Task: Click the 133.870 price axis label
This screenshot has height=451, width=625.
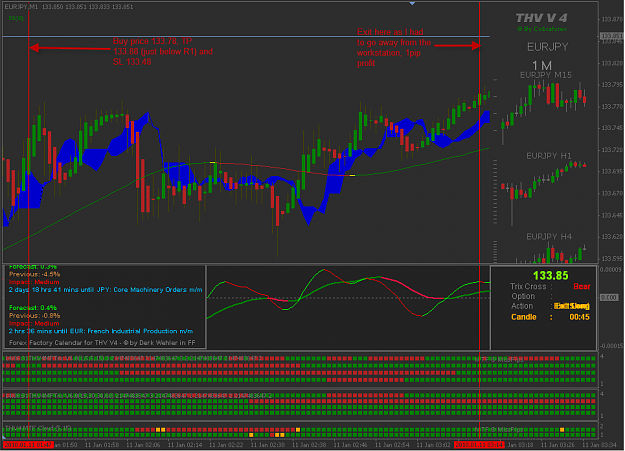Action: (612, 19)
